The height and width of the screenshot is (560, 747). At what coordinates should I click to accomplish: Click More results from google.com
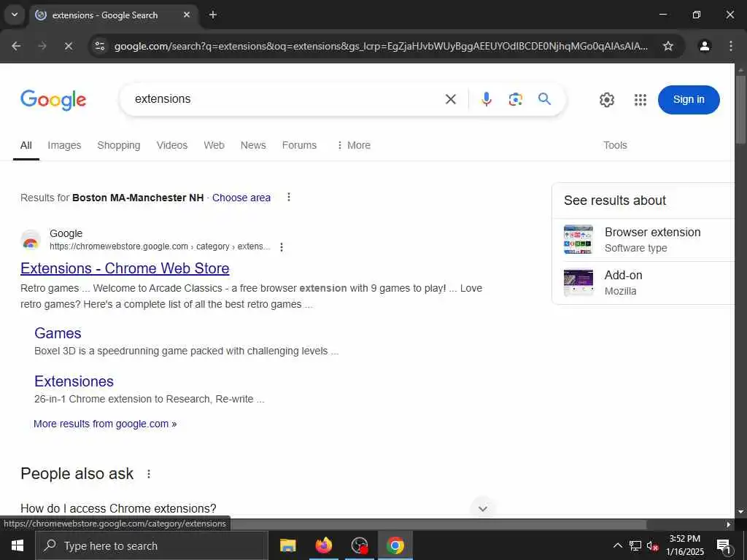[105, 424]
